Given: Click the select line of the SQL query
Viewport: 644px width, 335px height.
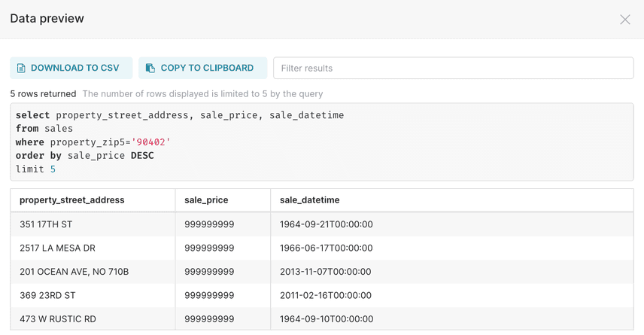Looking at the screenshot, I should [x=180, y=115].
